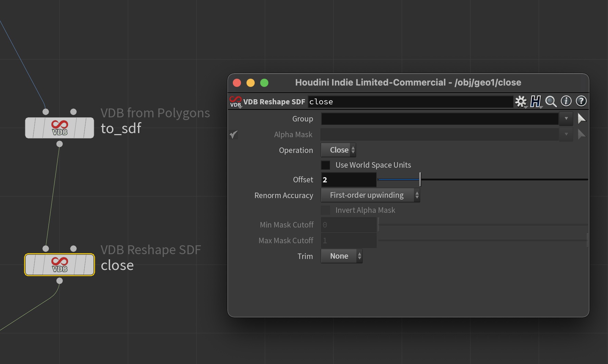
Task: Click the Min Mask Cutoff slider
Action: pos(483,225)
